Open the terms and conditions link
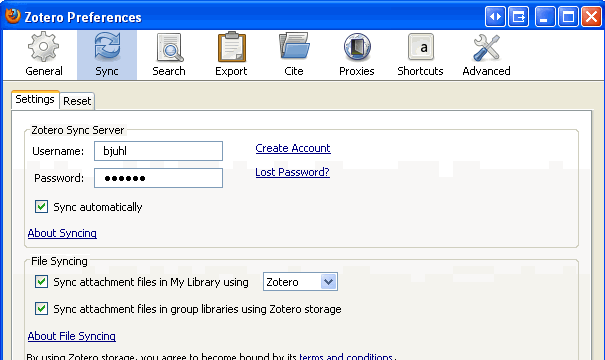 click(346, 356)
